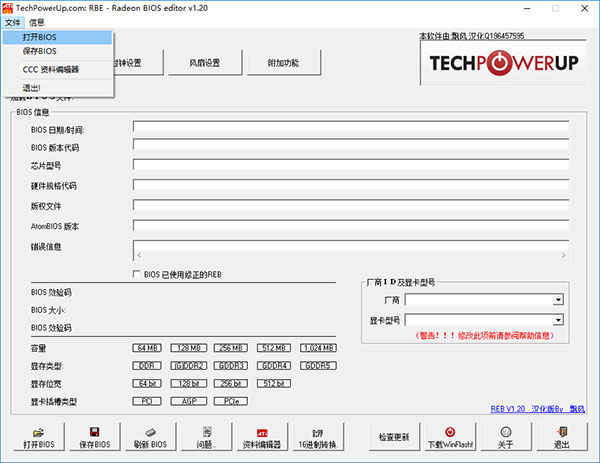This screenshot has width=600, height=463.
Task: Select the 512 MB capacity indicator
Action: tap(274, 348)
